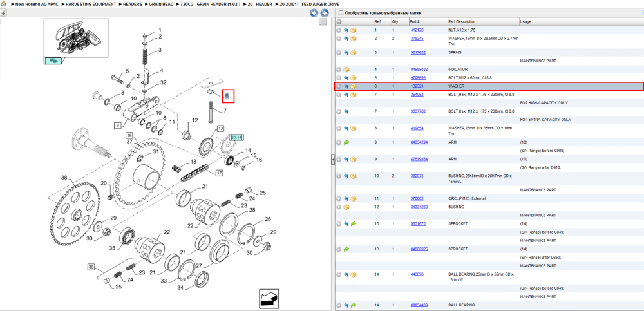Screen dimensions: 644x311
Task: Collapse the parts panel using splitter arrow
Action: click(x=333, y=160)
